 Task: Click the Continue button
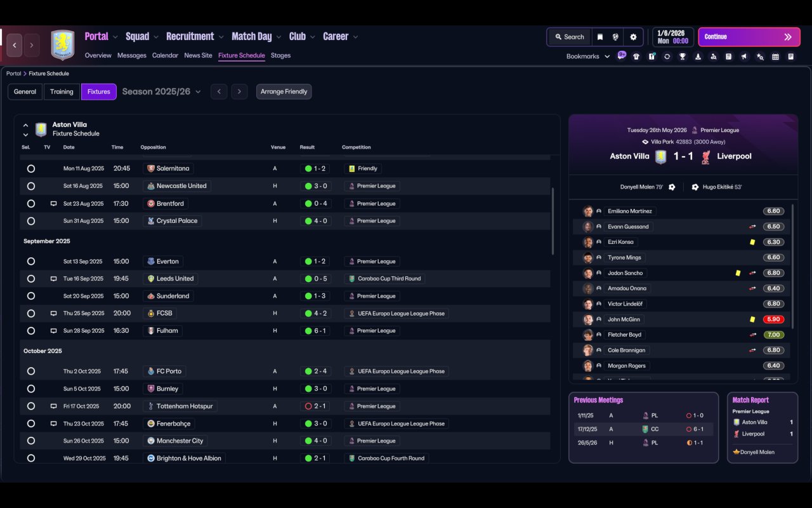(x=749, y=37)
